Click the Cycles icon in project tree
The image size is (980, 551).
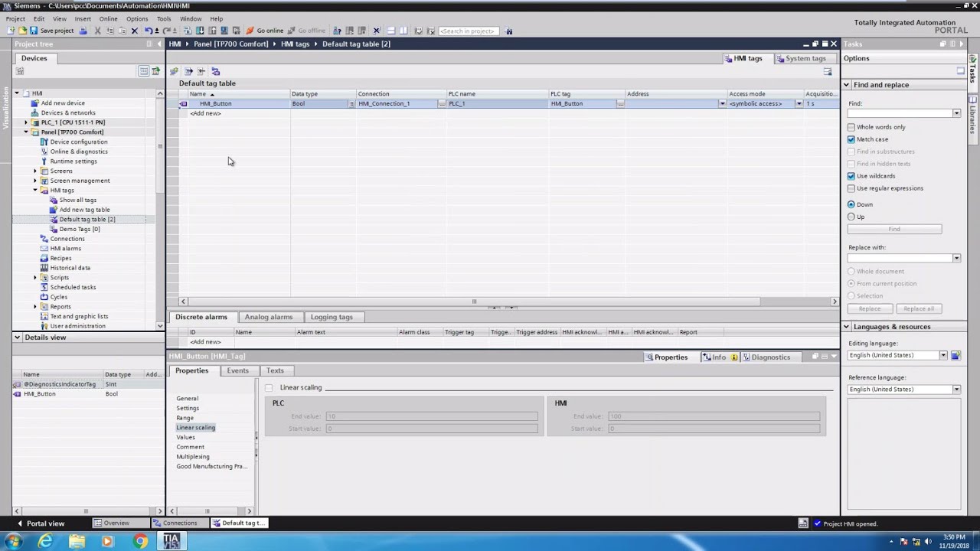point(44,297)
